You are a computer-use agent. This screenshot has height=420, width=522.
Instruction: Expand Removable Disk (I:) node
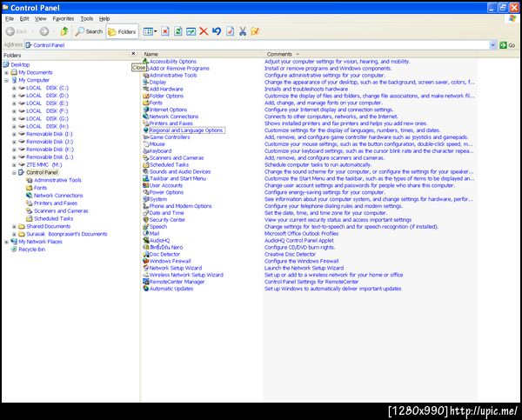pyautogui.click(x=14, y=134)
